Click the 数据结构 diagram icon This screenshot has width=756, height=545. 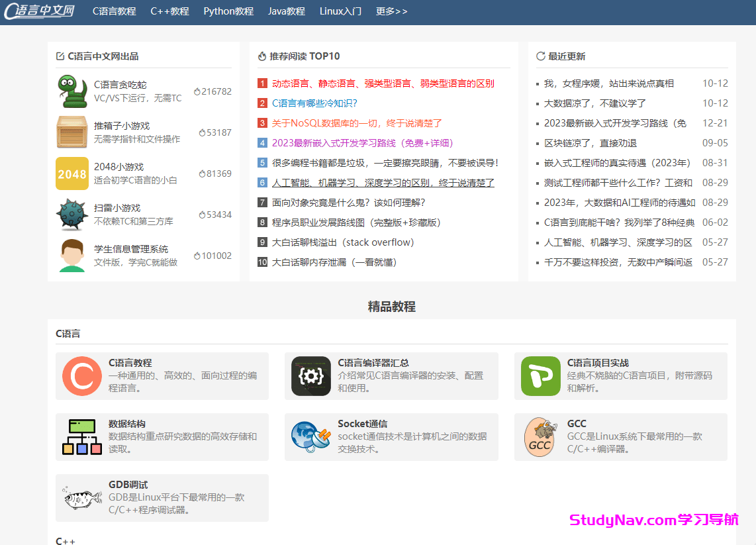[x=82, y=437]
